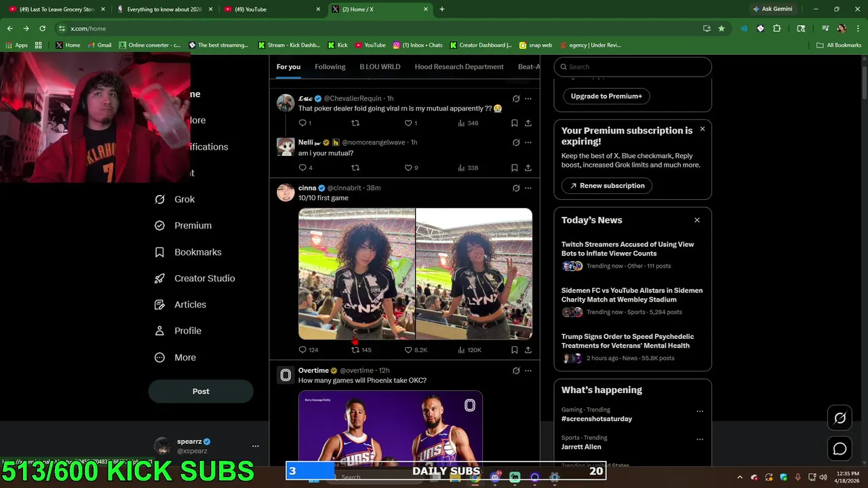Switch to Everything to know about 2026 tab
Screen dimensions: 868x488
click(163, 9)
